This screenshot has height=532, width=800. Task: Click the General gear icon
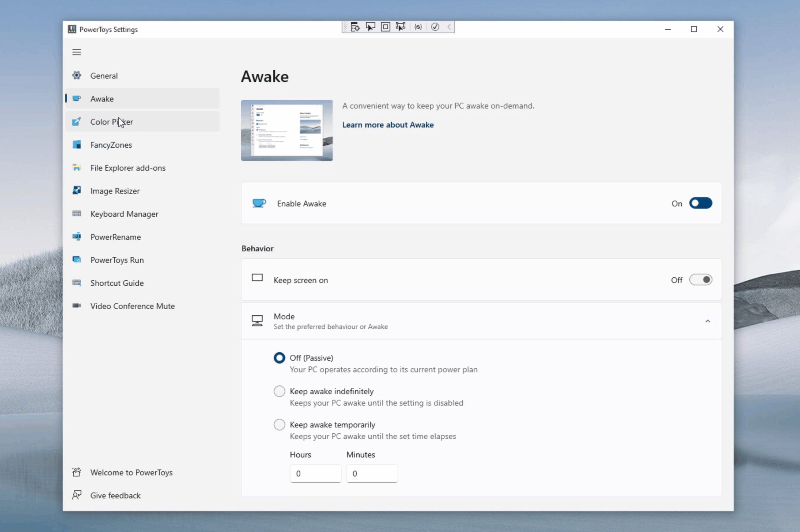77,75
